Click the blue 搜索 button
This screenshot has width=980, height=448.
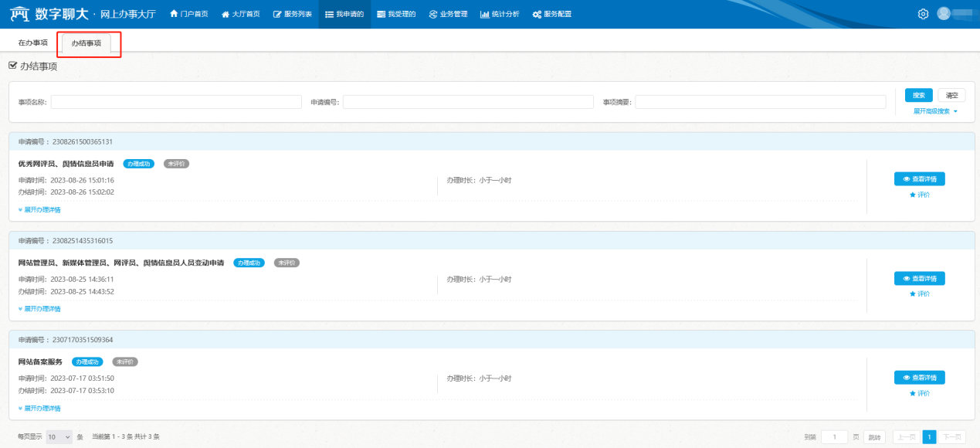(918, 95)
